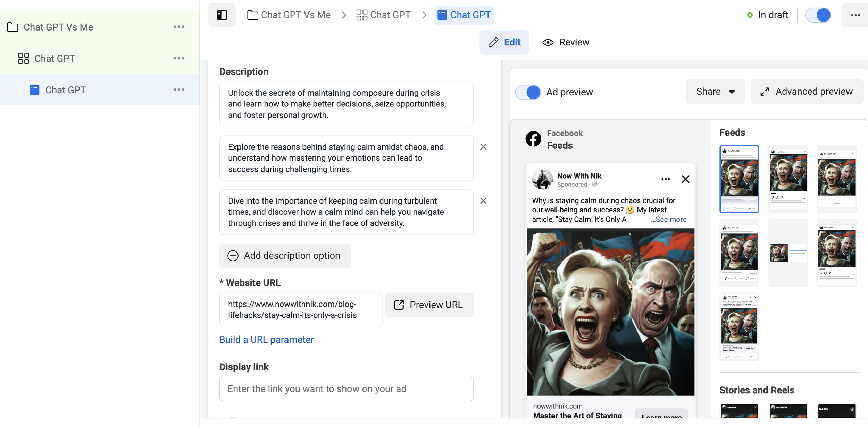Screen dimensions: 868x427
Task: Open Advanced preview expand view
Action: pyautogui.click(x=807, y=92)
